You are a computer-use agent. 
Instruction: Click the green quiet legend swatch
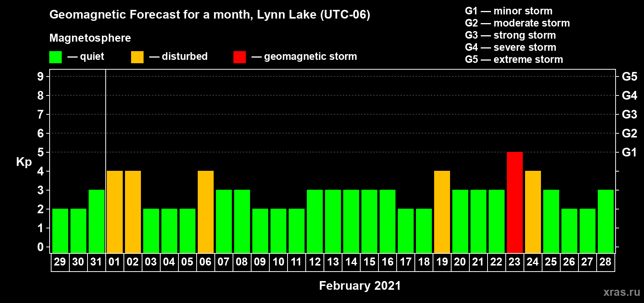click(x=55, y=57)
